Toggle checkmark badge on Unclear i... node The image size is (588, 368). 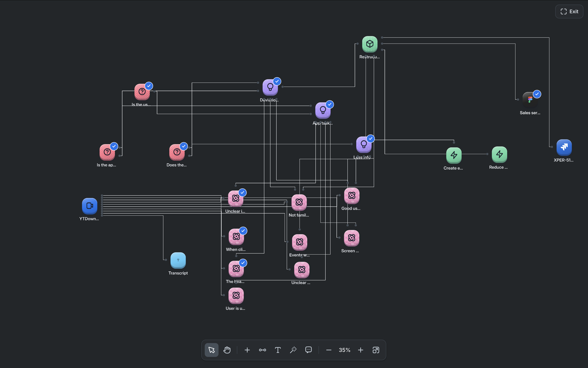pos(242,192)
